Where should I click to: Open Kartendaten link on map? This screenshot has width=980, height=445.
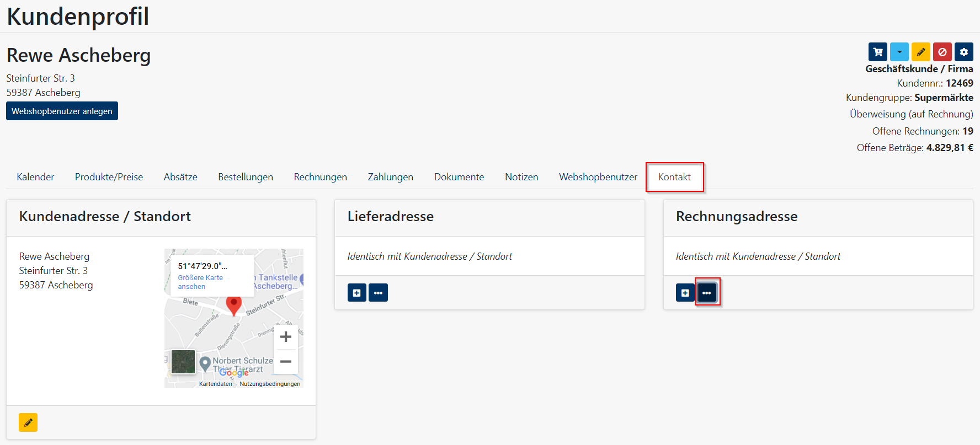point(216,384)
